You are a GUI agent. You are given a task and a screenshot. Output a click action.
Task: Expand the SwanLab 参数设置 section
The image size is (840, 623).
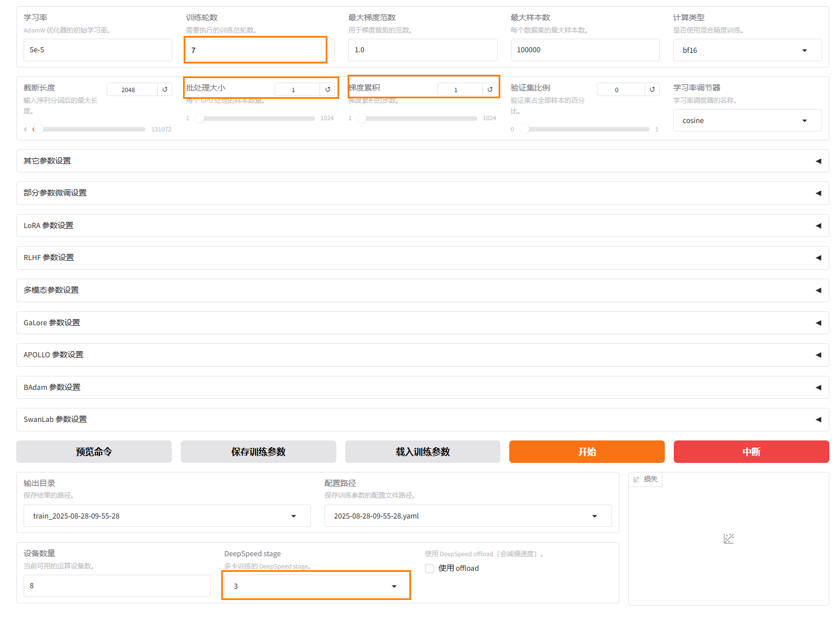422,420
